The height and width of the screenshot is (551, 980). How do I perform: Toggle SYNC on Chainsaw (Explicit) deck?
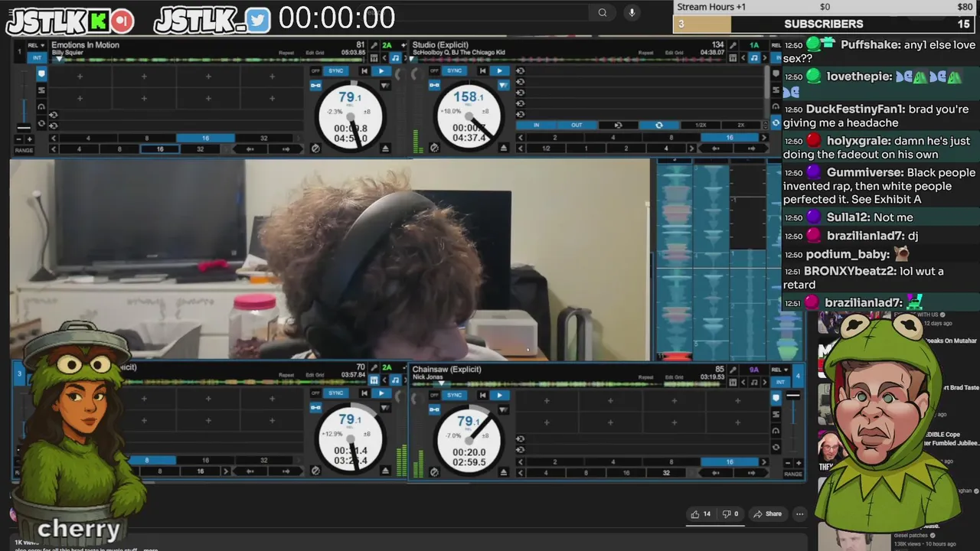pos(455,396)
